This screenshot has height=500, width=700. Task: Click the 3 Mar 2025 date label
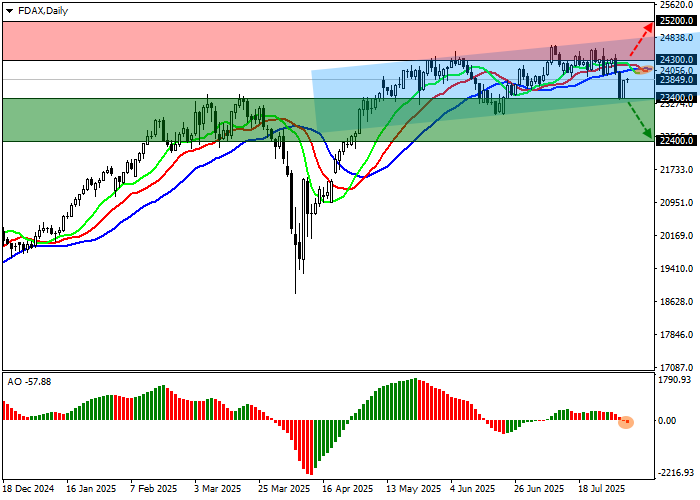217,488
